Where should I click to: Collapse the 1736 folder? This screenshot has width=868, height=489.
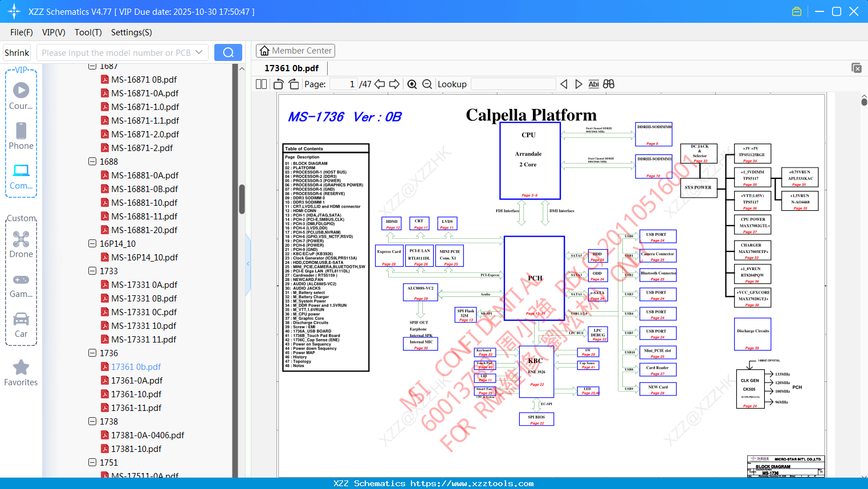[92, 353]
